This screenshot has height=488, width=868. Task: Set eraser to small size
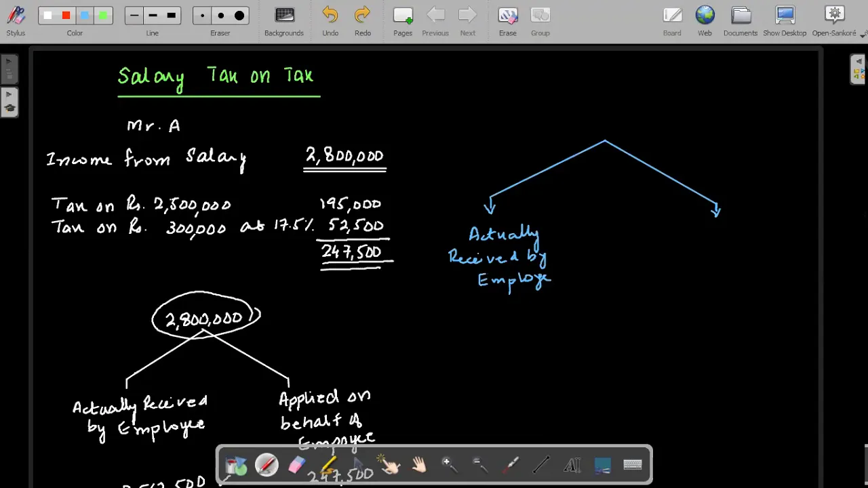(x=202, y=16)
